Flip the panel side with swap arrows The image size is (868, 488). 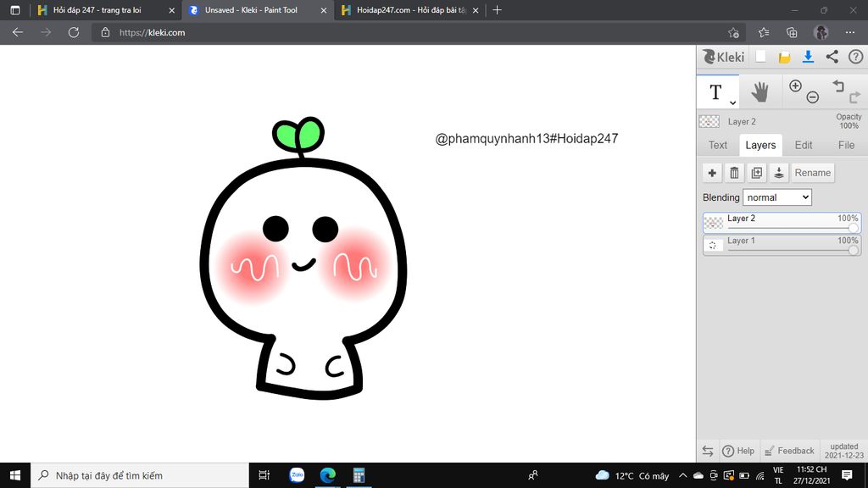(x=708, y=451)
